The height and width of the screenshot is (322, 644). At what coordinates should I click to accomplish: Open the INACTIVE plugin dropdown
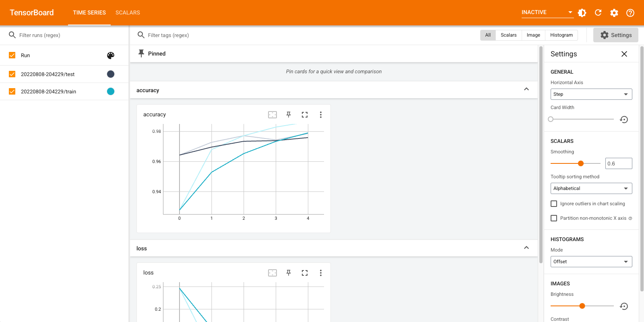pos(547,12)
